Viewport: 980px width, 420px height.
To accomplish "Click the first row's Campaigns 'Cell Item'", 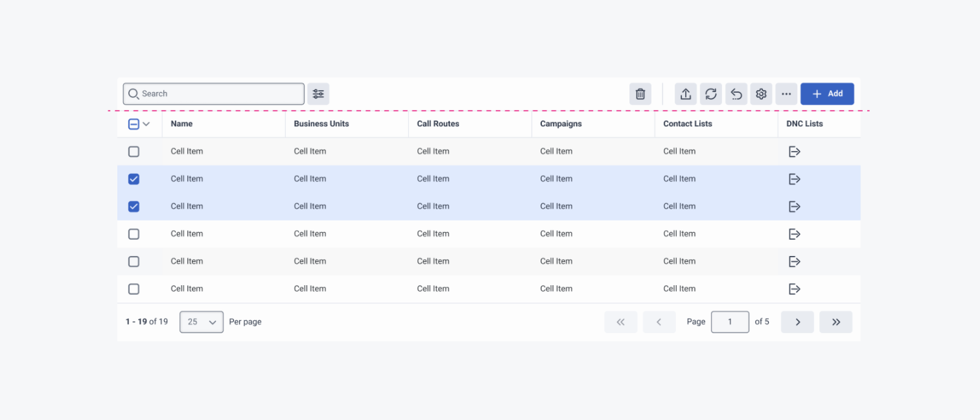I will 556,152.
